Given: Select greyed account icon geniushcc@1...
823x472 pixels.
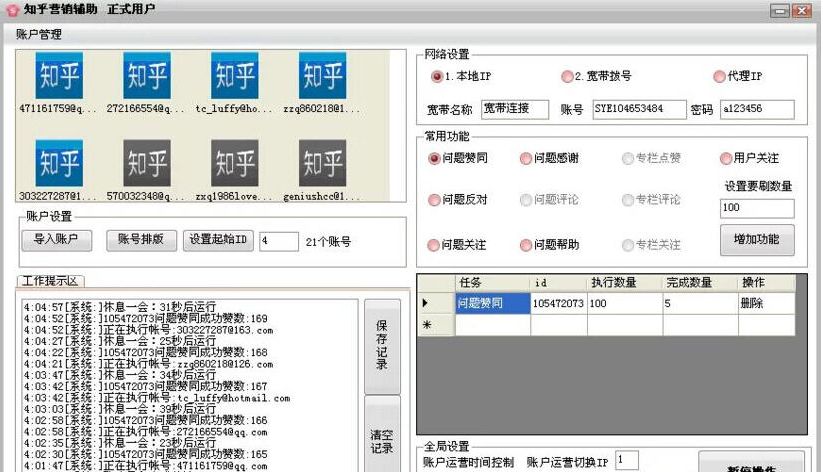Looking at the screenshot, I should (322, 163).
